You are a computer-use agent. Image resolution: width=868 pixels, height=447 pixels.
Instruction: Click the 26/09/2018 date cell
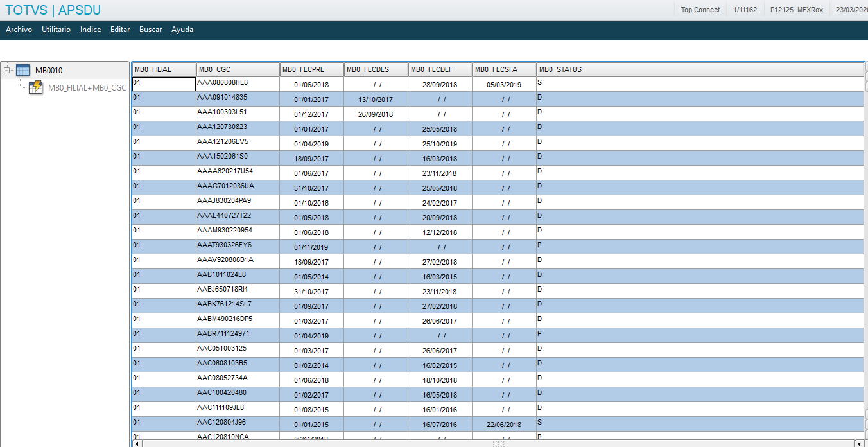tap(376, 114)
